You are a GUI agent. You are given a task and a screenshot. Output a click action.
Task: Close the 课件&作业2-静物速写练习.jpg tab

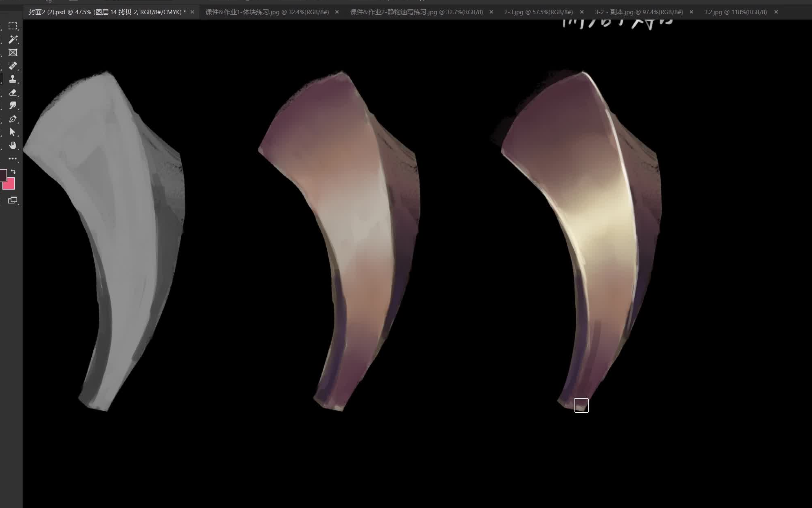pos(491,12)
